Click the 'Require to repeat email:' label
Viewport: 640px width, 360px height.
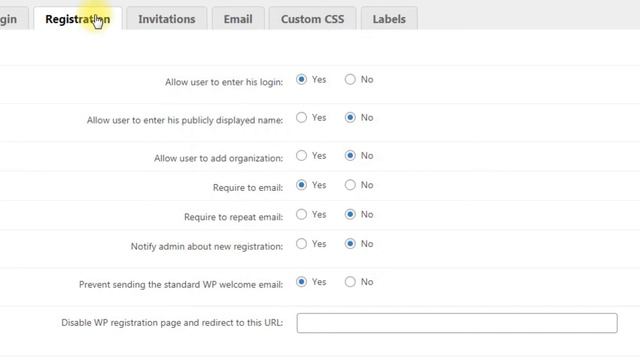click(233, 217)
